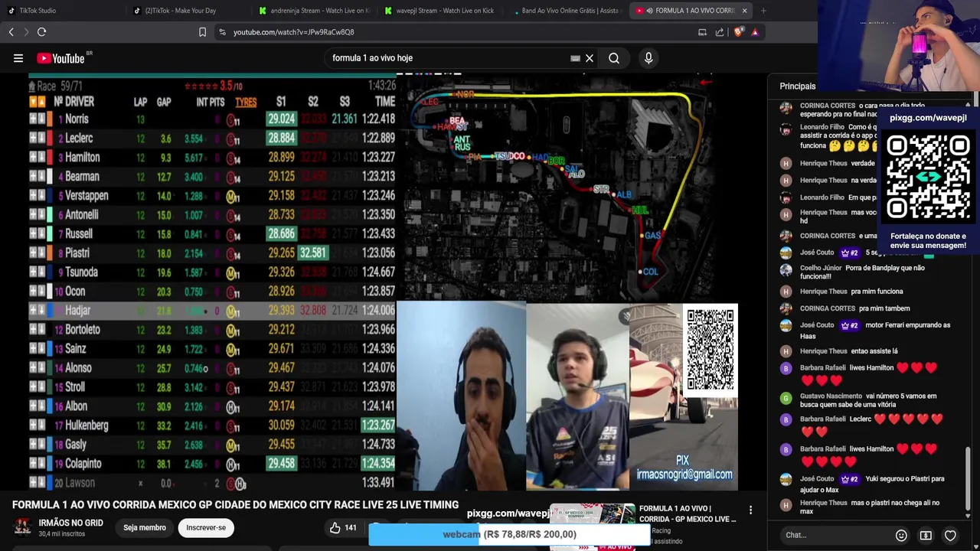Click the TYRES column header
Viewport: 980px width, 551px height.
[x=246, y=102]
